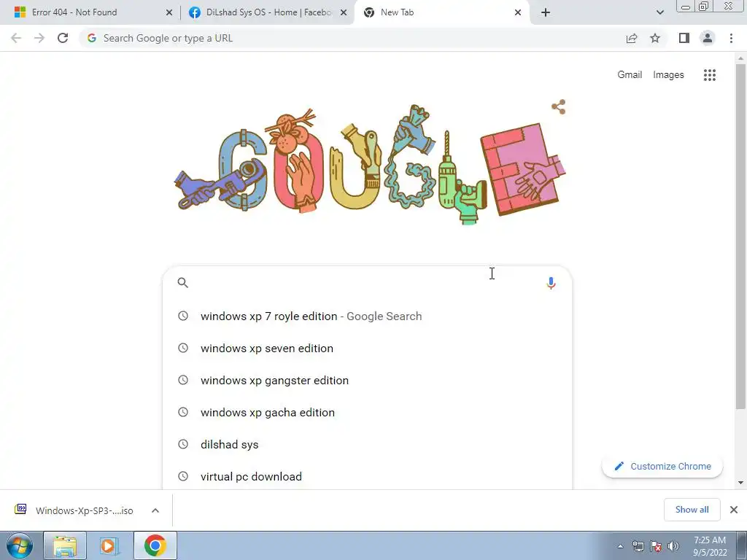The image size is (747, 560).
Task: Start voice search with the microphone
Action: pyautogui.click(x=551, y=283)
